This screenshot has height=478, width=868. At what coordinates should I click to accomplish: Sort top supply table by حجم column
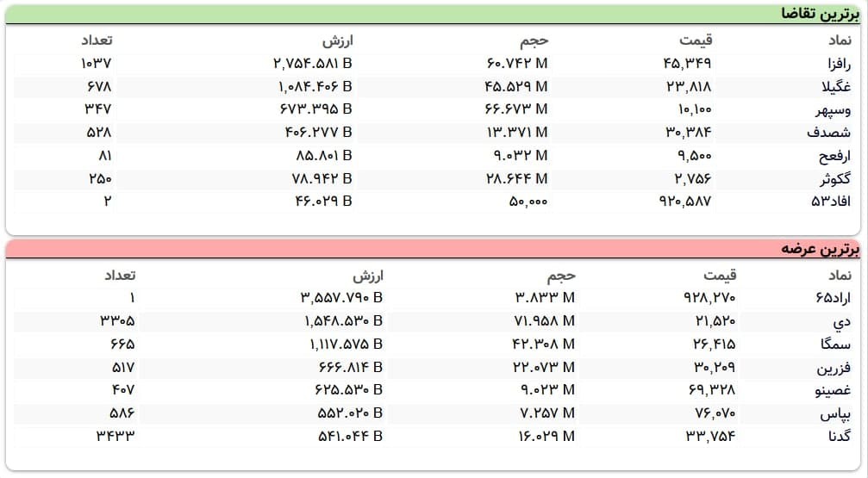(x=561, y=275)
